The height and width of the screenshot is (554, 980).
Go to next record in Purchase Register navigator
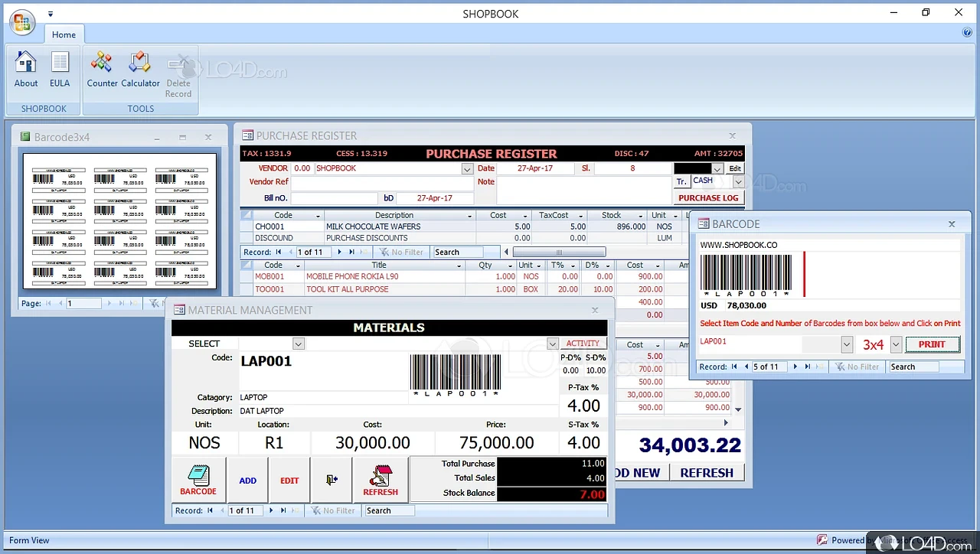pos(339,252)
